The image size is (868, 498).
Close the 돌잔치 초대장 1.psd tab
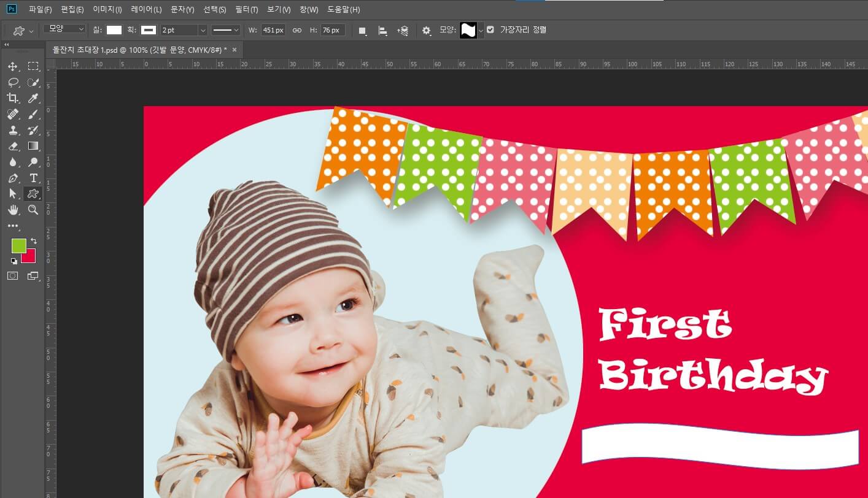coord(234,50)
